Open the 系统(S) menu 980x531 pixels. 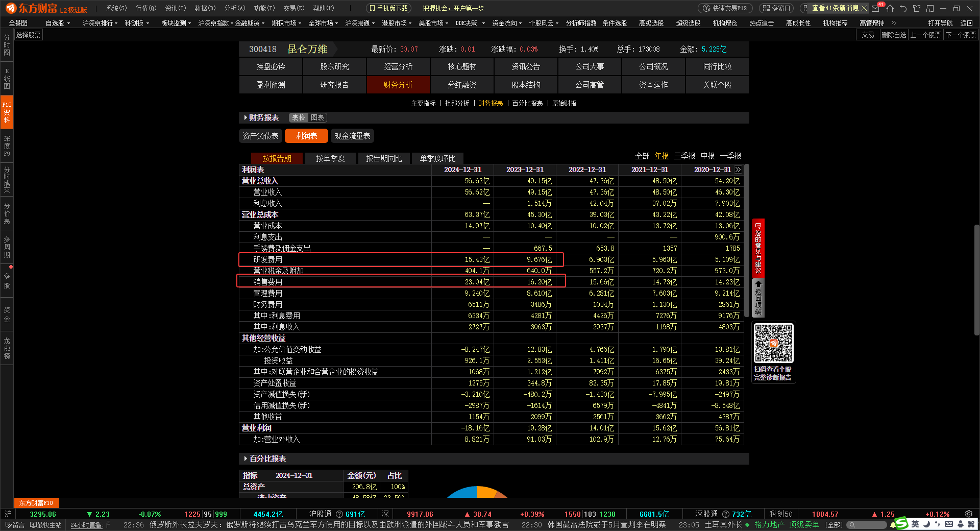[x=116, y=8]
